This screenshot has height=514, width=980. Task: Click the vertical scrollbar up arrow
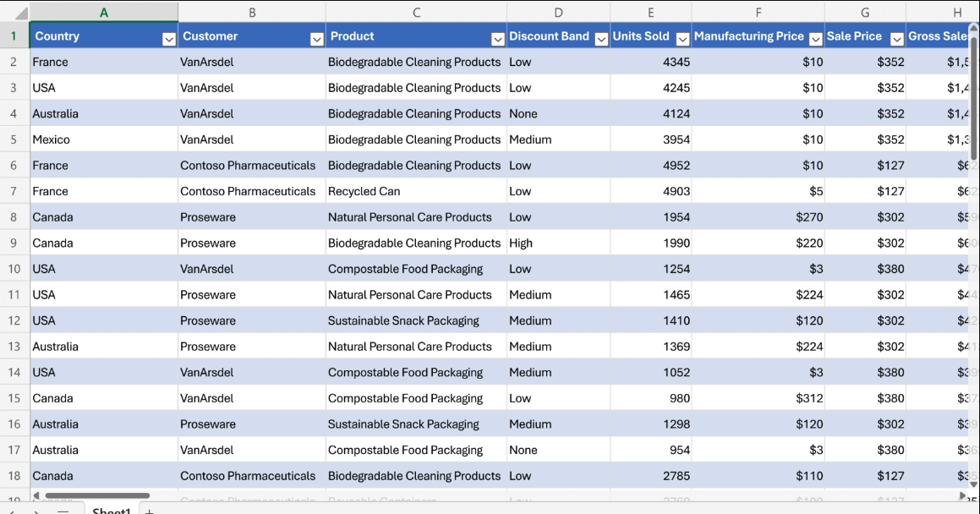point(974,28)
